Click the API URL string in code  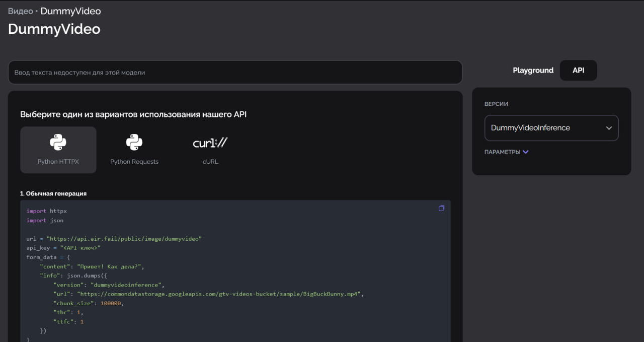(x=124, y=239)
